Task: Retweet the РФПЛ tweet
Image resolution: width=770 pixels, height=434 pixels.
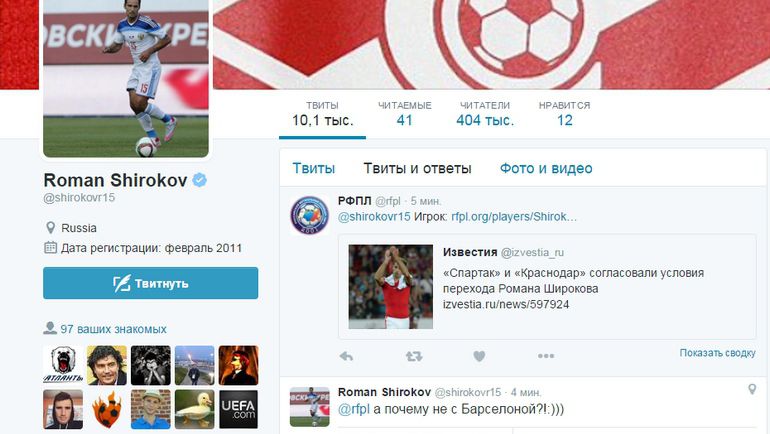Action: [414, 356]
